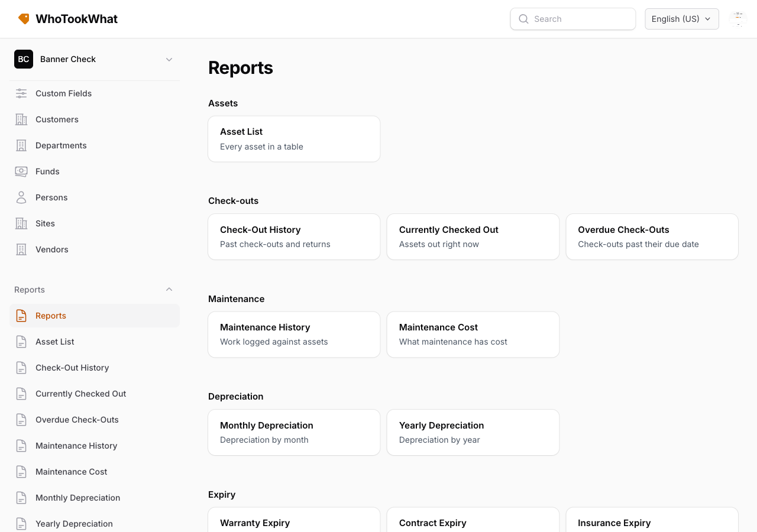
Task: Open Custom Fields in the sidebar
Action: [x=95, y=93]
